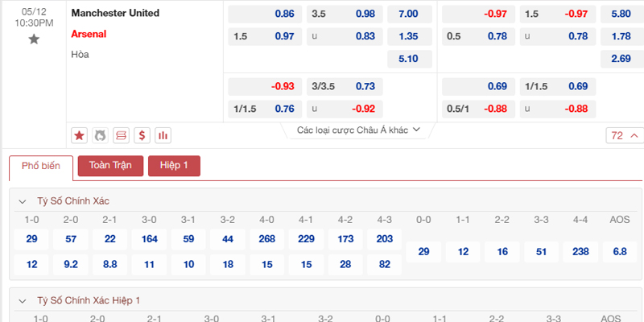Expand Các loại cược Châu Á khác

click(358, 130)
